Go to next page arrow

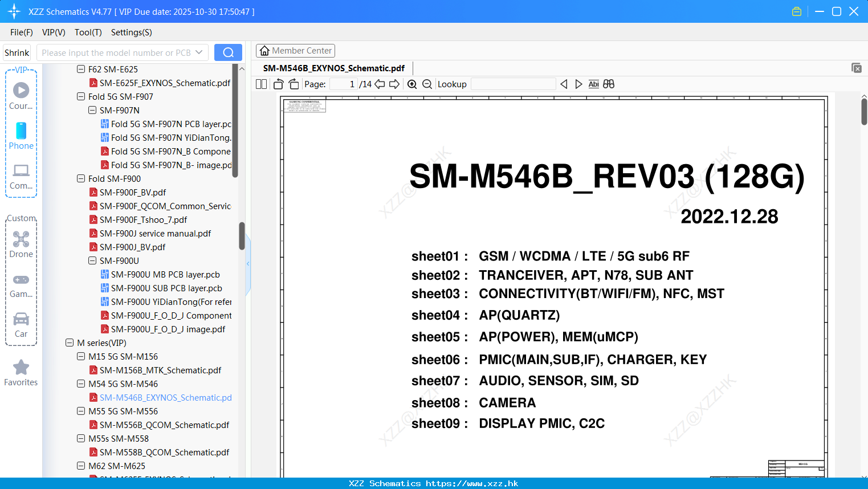(394, 84)
